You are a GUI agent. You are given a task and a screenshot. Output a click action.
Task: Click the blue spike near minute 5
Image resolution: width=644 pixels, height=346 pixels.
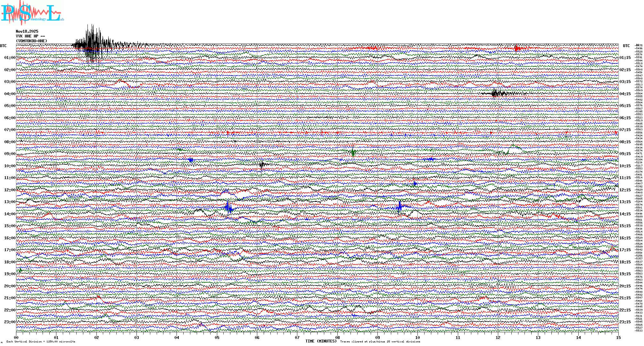pos(228,207)
